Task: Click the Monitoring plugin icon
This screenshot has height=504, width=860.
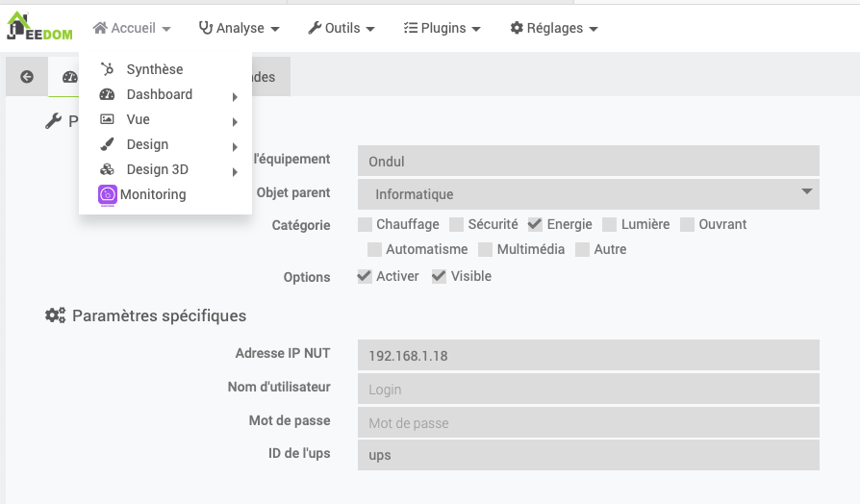Action: point(108,195)
